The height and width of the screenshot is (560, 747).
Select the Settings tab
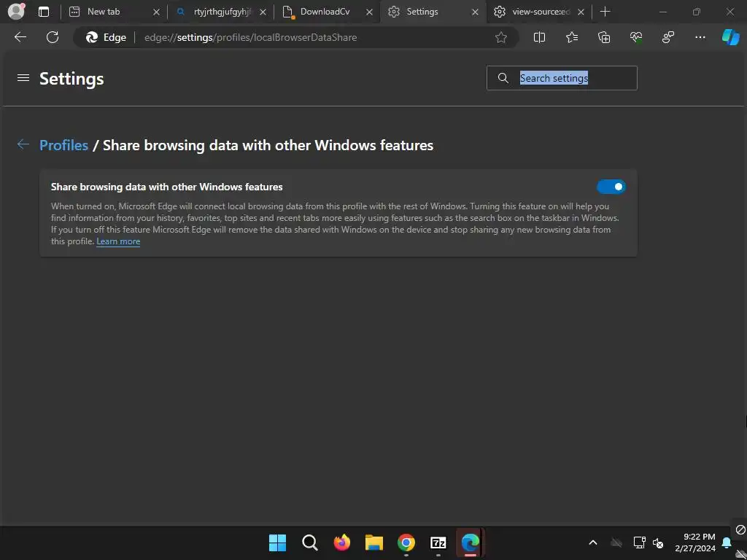tap(433, 12)
